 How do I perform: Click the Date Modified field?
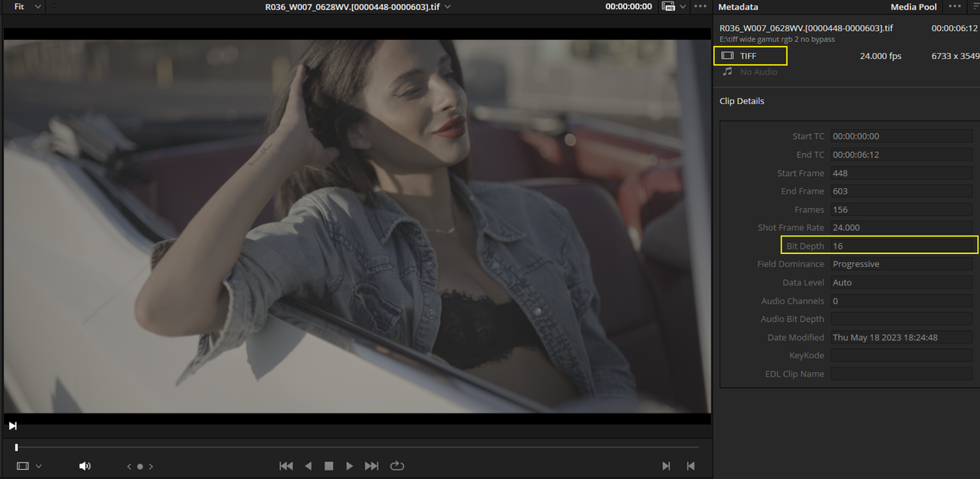coord(901,337)
